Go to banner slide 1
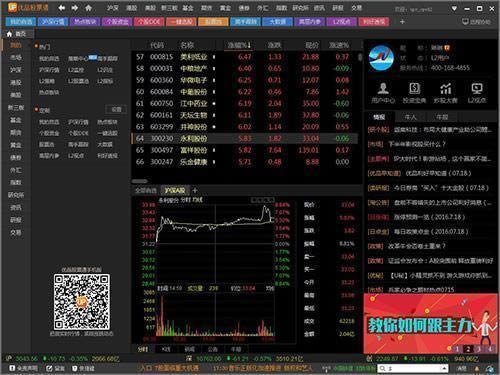The height and width of the screenshot is (375, 500). tap(457, 349)
